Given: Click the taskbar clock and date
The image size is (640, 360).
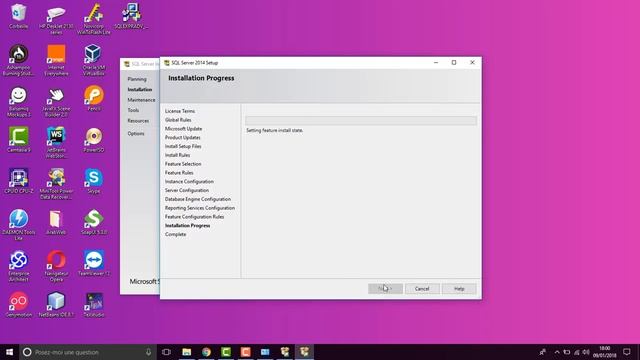Looking at the screenshot, I should (x=605, y=352).
